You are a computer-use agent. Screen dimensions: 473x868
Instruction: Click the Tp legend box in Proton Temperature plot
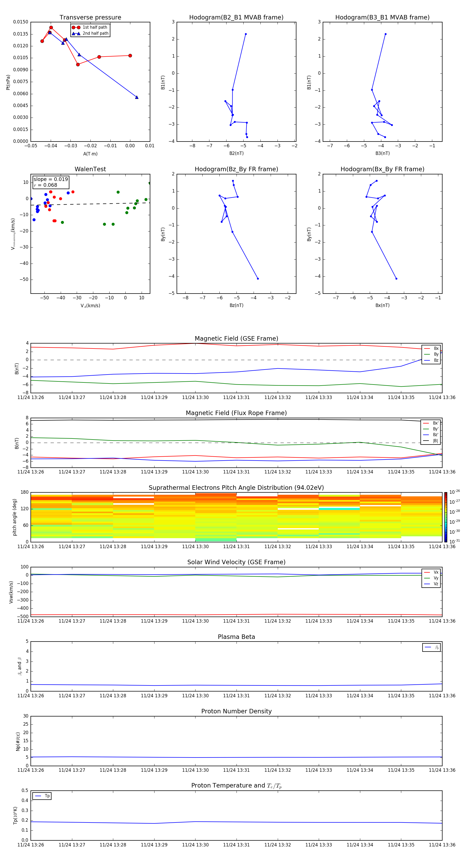click(x=42, y=796)
